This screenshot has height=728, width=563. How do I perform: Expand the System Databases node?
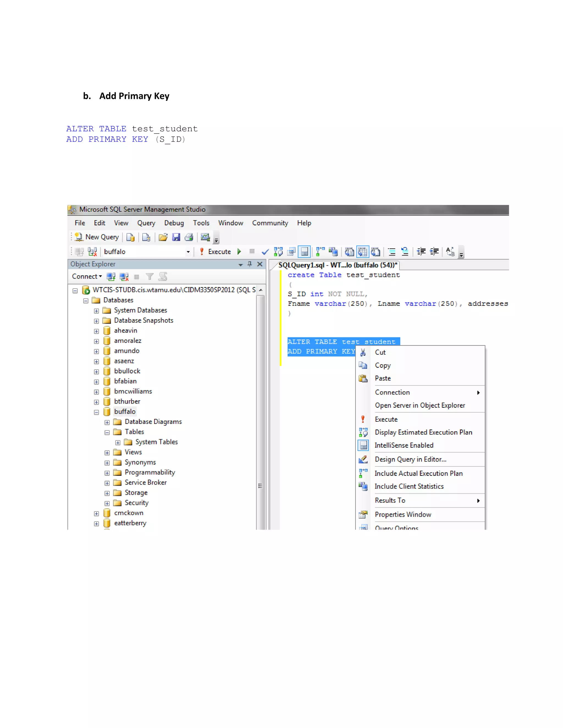(x=96, y=311)
